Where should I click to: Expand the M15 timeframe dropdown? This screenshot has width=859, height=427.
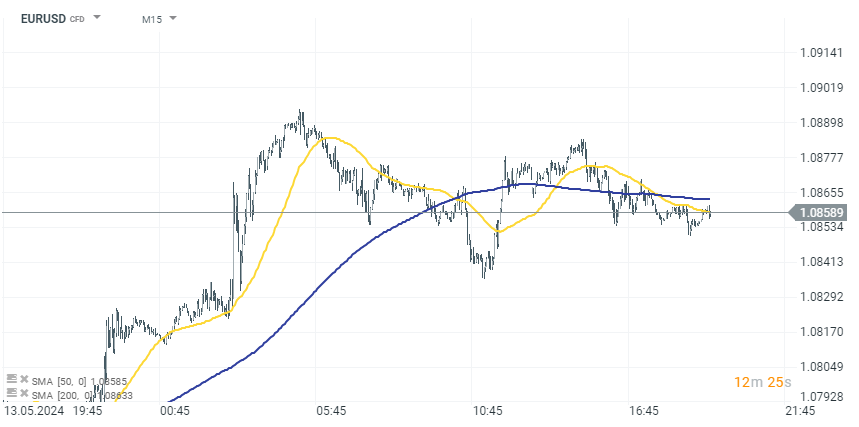tap(173, 18)
